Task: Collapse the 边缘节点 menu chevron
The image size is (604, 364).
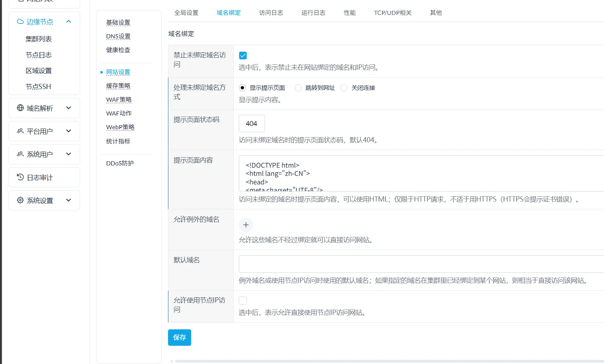Action: (69, 22)
